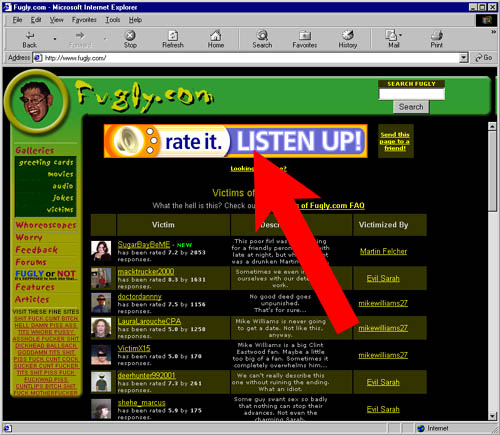Open Articles sidebar link
The image size is (500, 435).
tap(32, 299)
